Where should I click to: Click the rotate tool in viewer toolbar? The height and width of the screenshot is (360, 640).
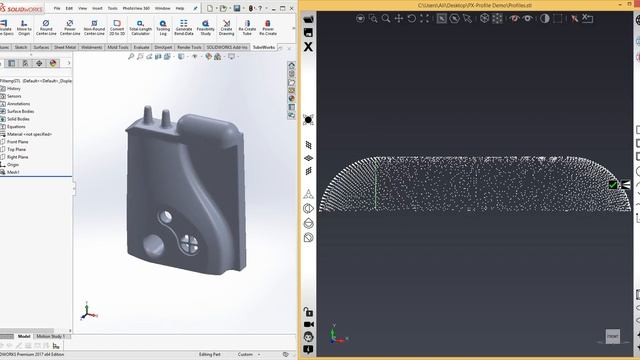[412, 18]
